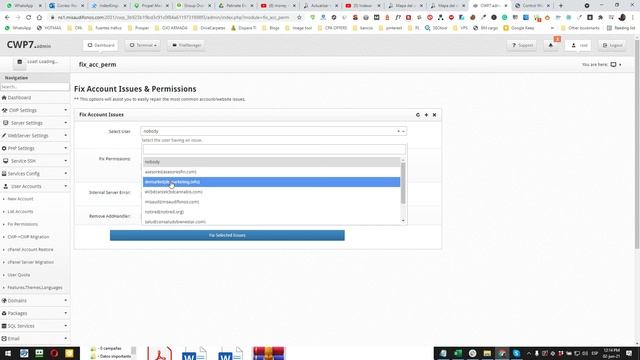Open Support in the header
This screenshot has height=360, width=640.
[522, 45]
